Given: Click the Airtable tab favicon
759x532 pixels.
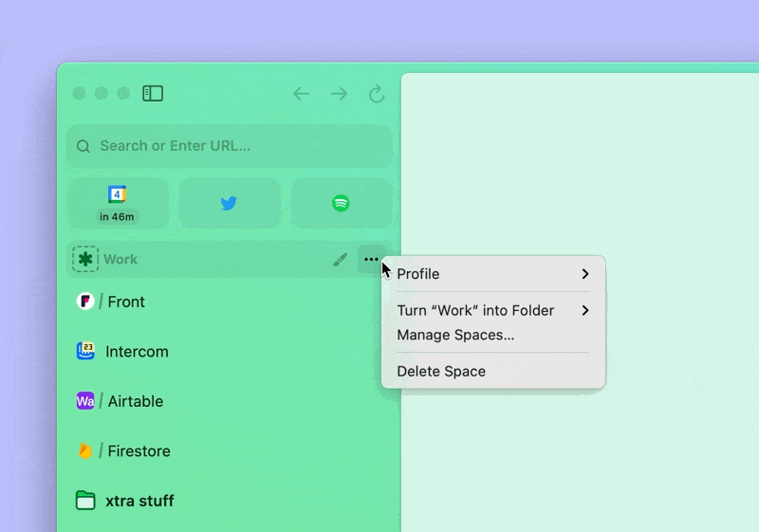Looking at the screenshot, I should click(x=85, y=401).
